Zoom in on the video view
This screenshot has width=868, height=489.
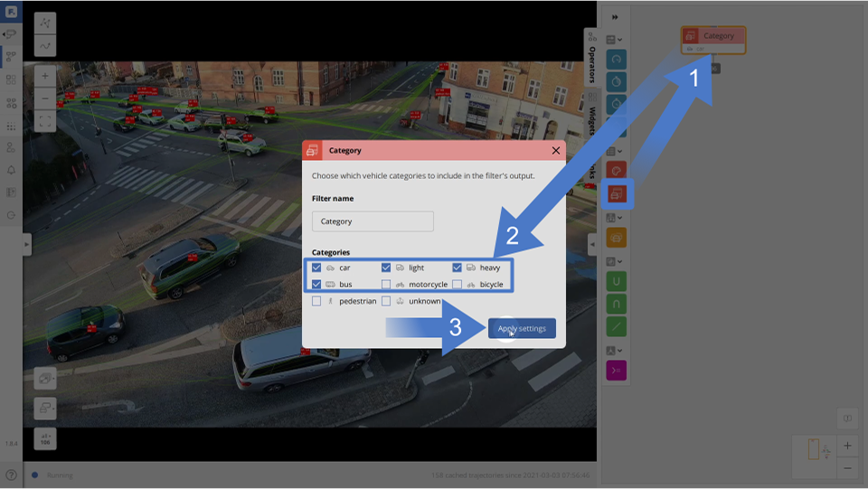coord(45,76)
